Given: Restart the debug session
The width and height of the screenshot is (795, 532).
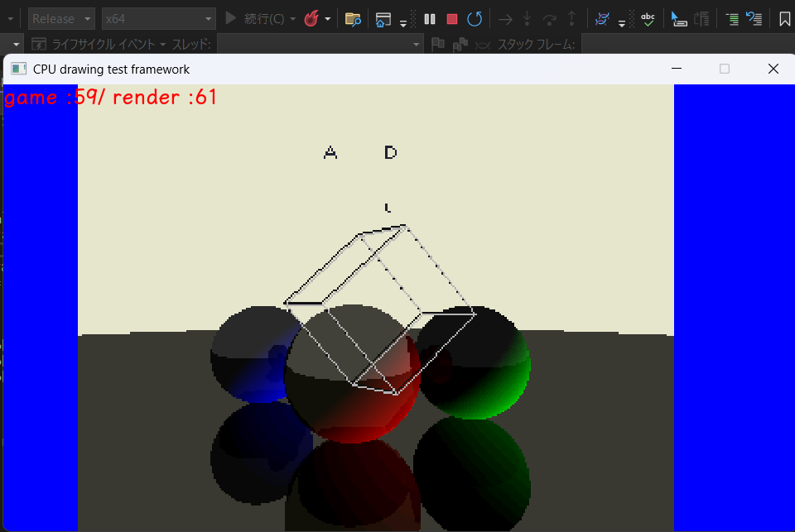Looking at the screenshot, I should click(x=475, y=19).
